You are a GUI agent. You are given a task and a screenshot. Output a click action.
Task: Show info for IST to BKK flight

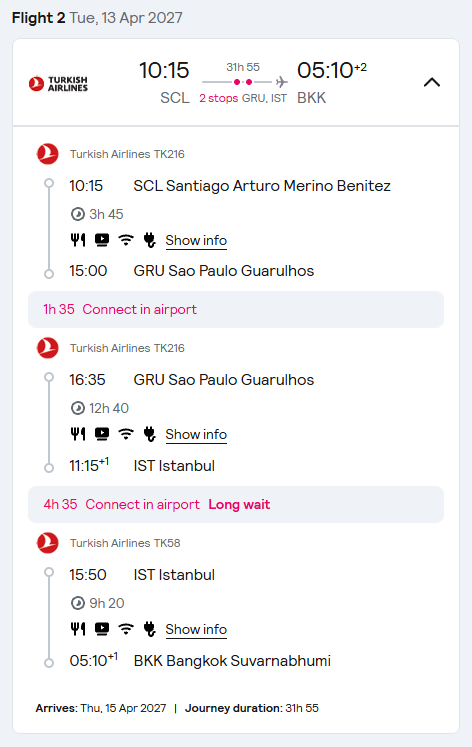tap(196, 629)
